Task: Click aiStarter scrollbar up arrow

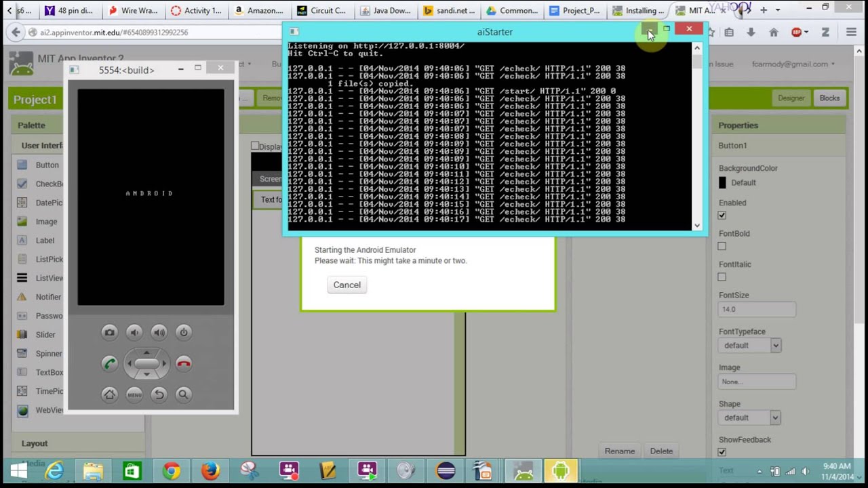Action: point(696,47)
